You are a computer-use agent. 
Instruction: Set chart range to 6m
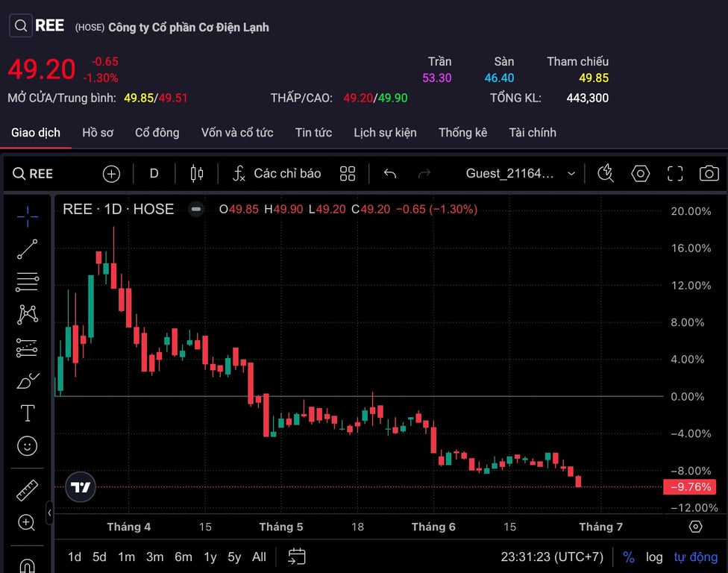pos(183,557)
